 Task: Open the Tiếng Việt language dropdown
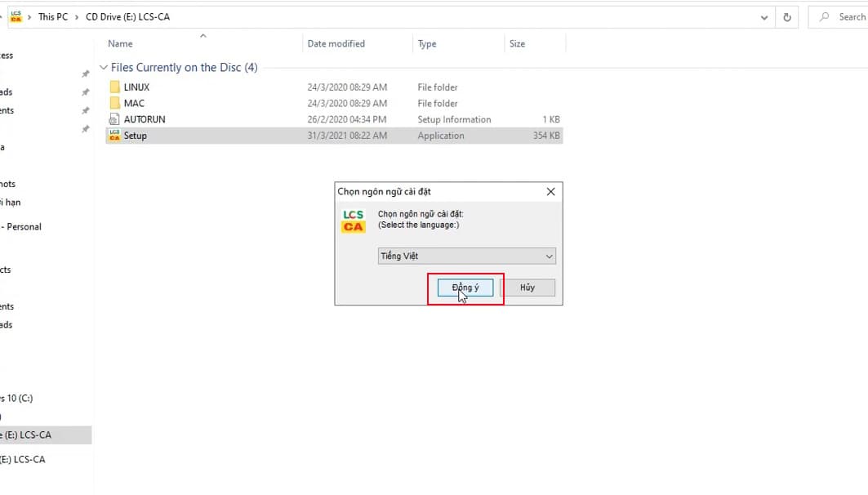466,256
